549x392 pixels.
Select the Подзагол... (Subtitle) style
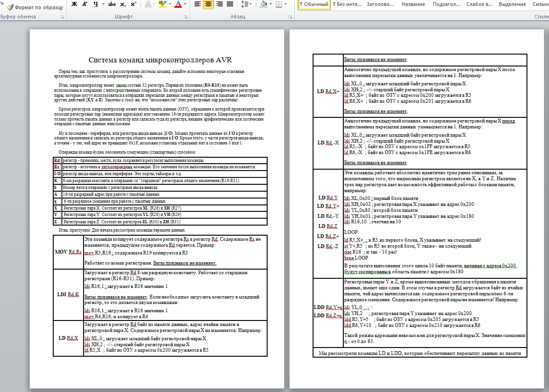(x=447, y=4)
